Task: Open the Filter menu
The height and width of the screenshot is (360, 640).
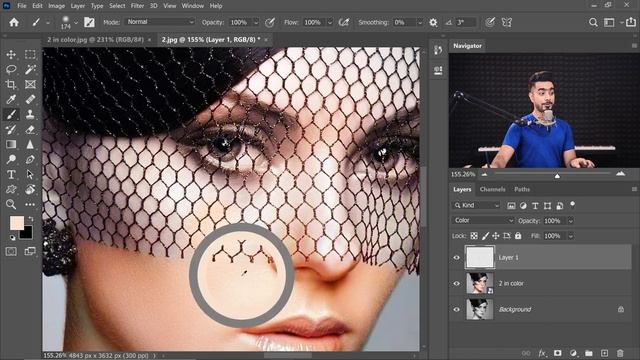Action: (137, 6)
